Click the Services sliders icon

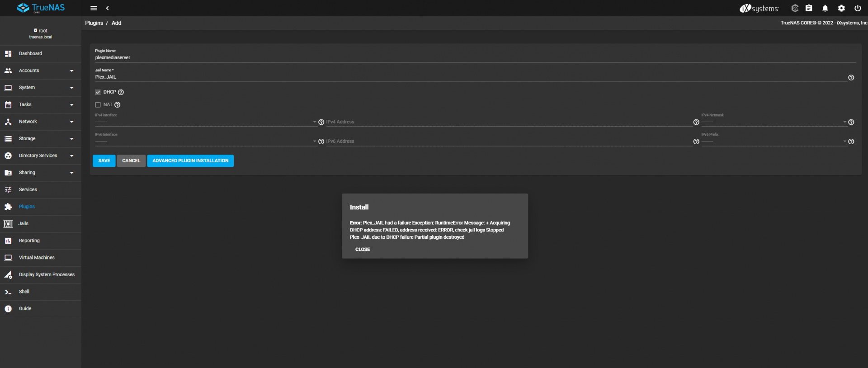click(x=8, y=190)
